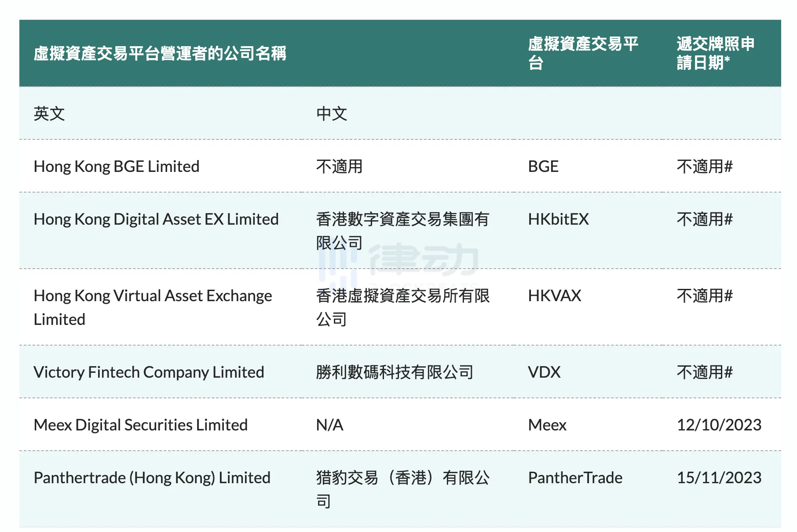Select the 中文 sub-header cell
797x532 pixels.
pos(332,114)
